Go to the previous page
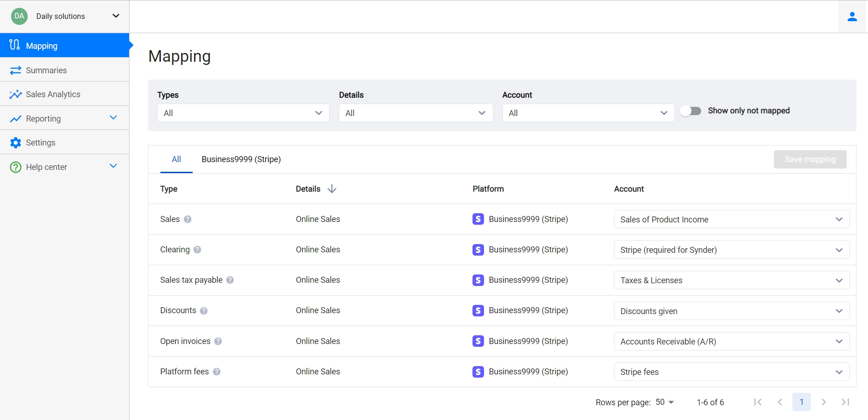 click(780, 402)
